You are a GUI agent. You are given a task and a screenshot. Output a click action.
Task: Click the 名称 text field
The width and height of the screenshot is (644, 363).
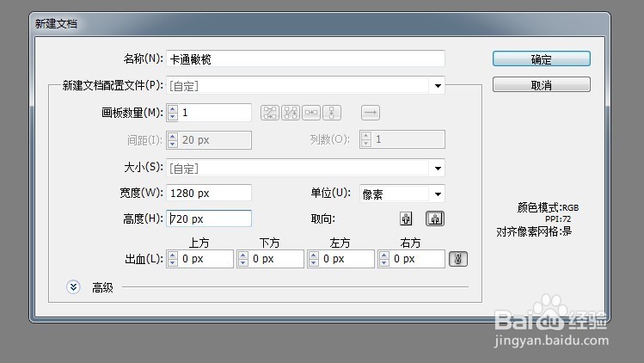pyautogui.click(x=305, y=58)
